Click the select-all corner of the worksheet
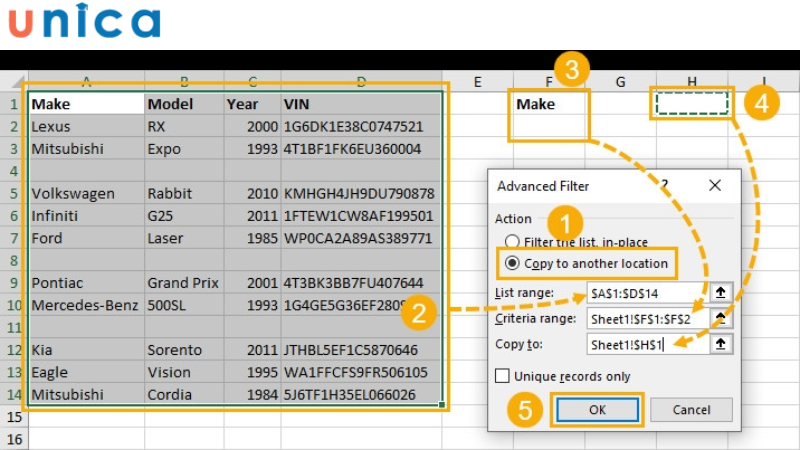 click(13, 81)
